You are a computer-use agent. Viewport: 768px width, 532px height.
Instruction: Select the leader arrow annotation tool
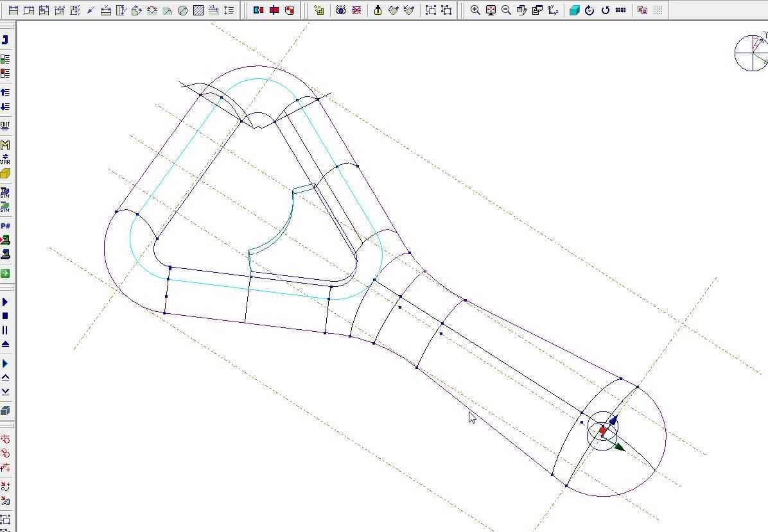91,10
